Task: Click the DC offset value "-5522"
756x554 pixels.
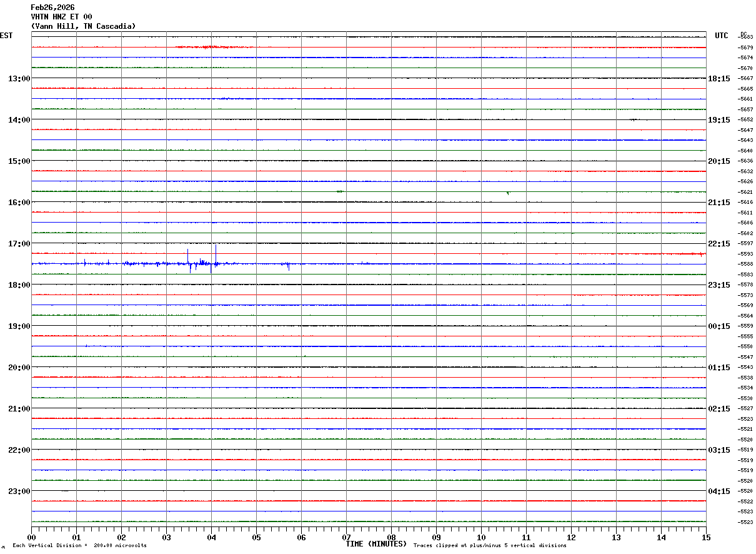Action: click(745, 501)
